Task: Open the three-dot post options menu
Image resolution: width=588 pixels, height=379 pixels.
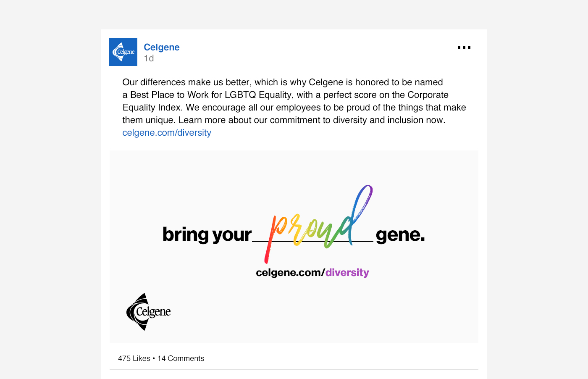Action: [464, 47]
